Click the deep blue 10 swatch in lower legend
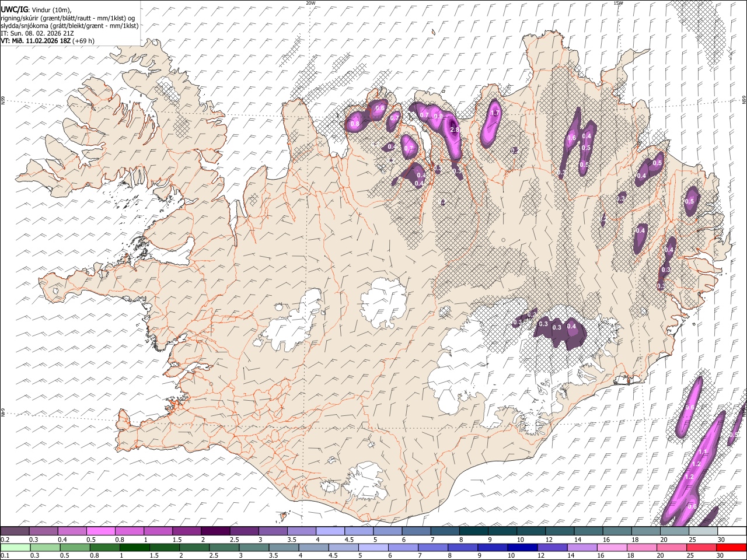The image size is (747, 560). tap(522, 547)
